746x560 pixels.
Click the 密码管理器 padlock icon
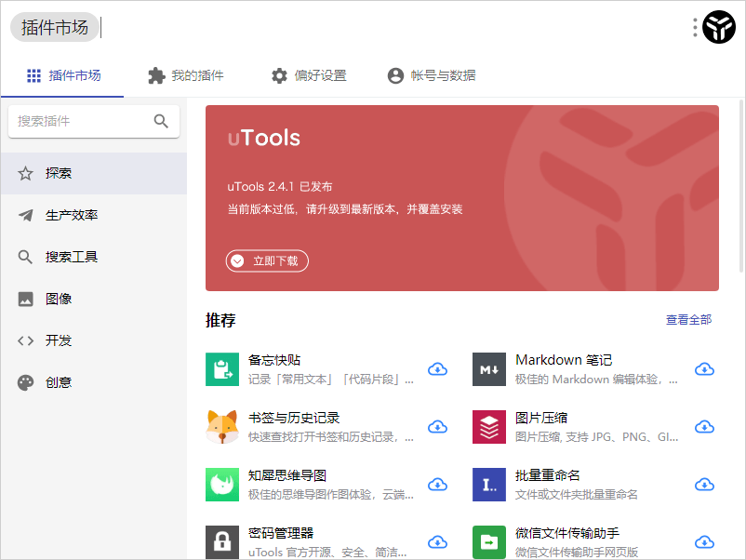point(222,541)
